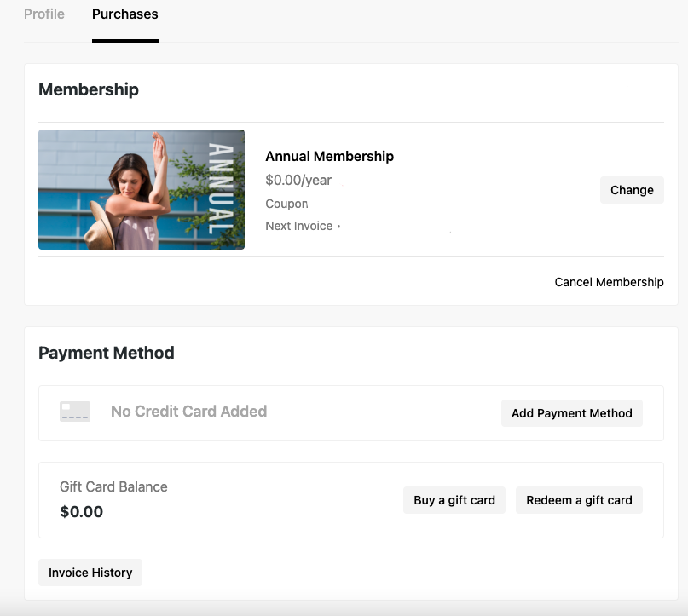This screenshot has height=616, width=688.
Task: Click the Change membership button
Action: [x=632, y=190]
